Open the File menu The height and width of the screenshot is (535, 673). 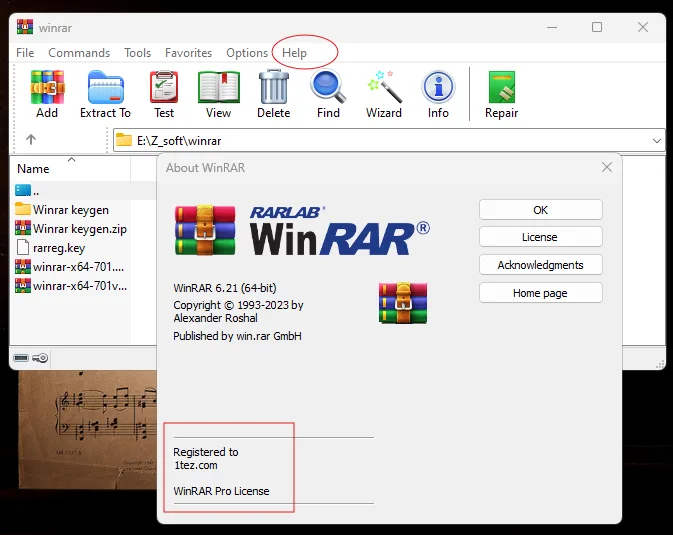[x=25, y=53]
